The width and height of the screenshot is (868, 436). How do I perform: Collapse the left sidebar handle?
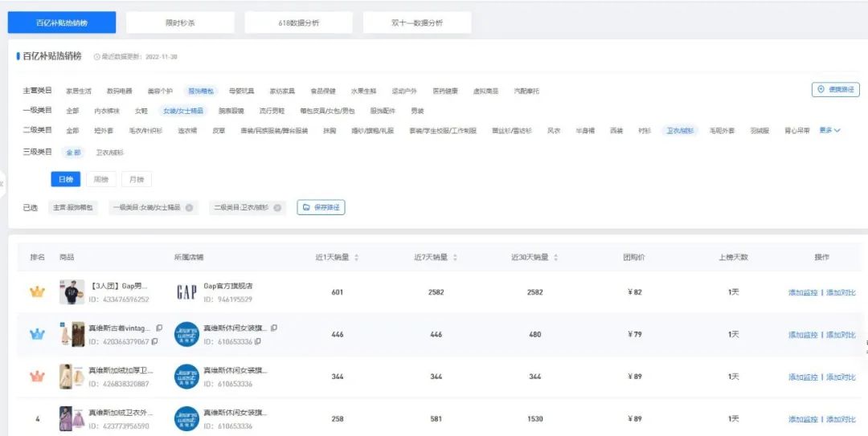pyautogui.click(x=2, y=184)
